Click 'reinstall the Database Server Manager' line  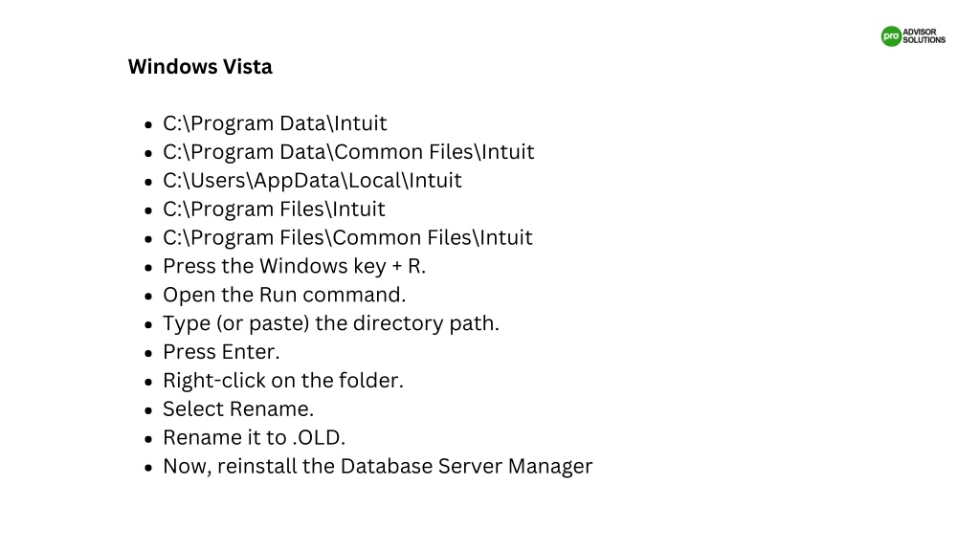point(378,467)
